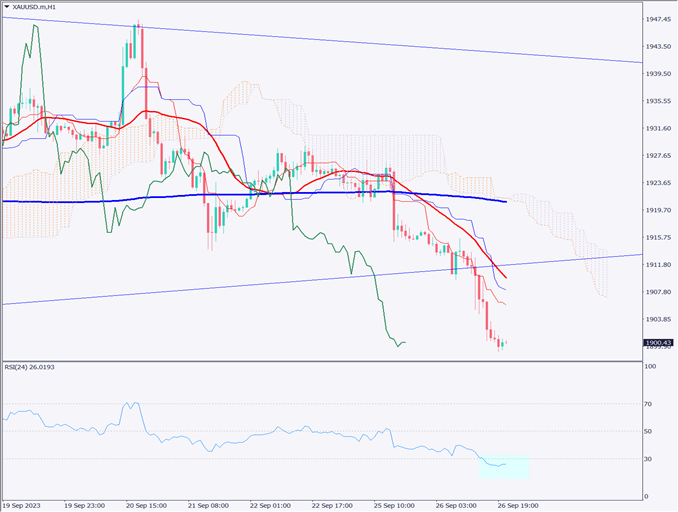Select the current price tag 1900.43
The width and height of the screenshot is (678, 512).
[658, 343]
